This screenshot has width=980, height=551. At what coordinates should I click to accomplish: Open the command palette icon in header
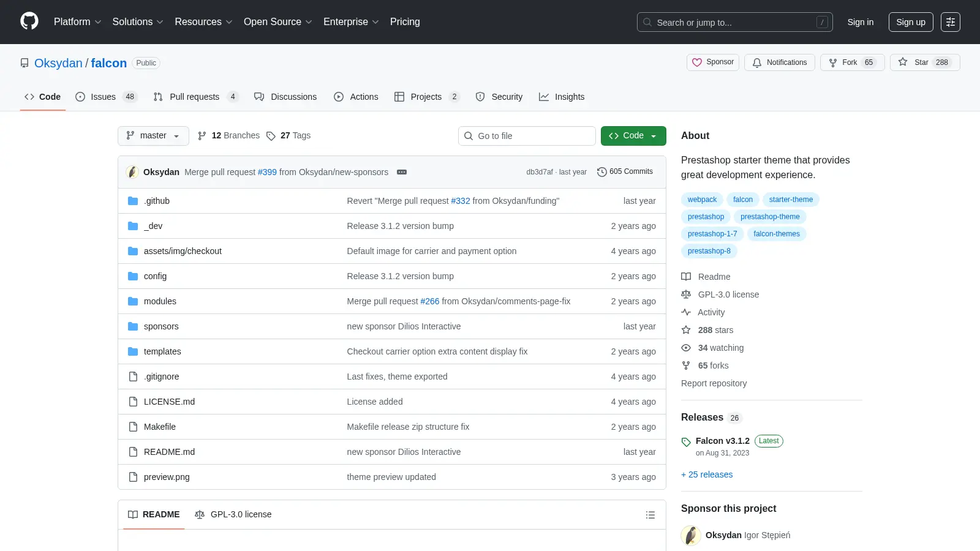coord(951,22)
